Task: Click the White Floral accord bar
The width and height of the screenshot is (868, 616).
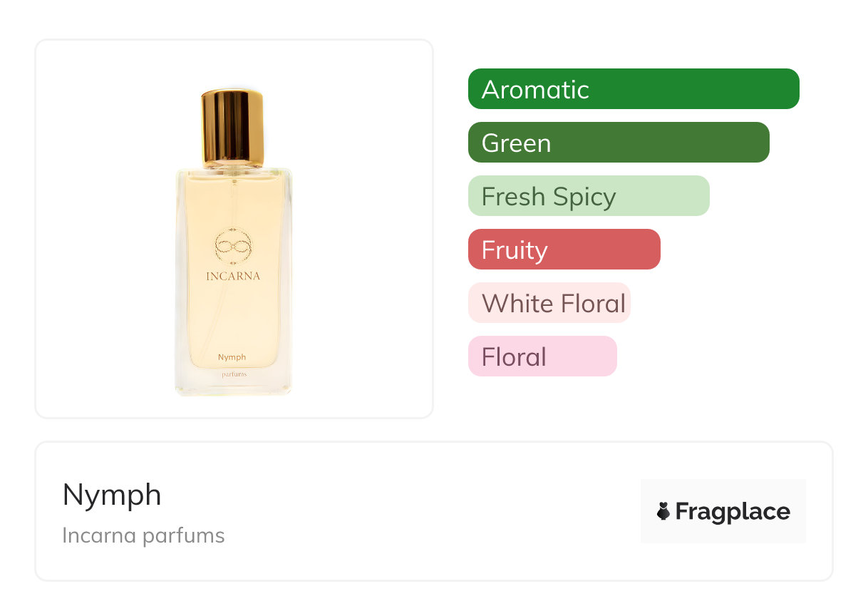Action: click(x=549, y=303)
